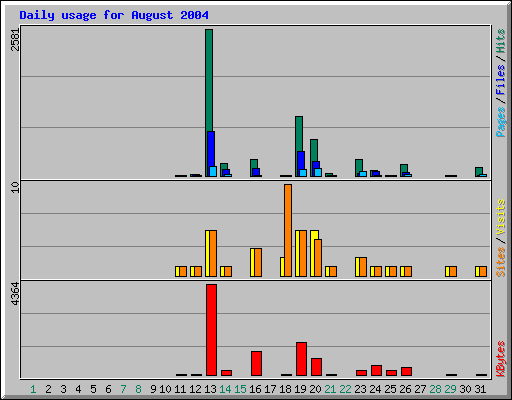Image resolution: width=512 pixels, height=400 pixels.
Task: Click day label 20 on the x-axis
Action: point(315,389)
